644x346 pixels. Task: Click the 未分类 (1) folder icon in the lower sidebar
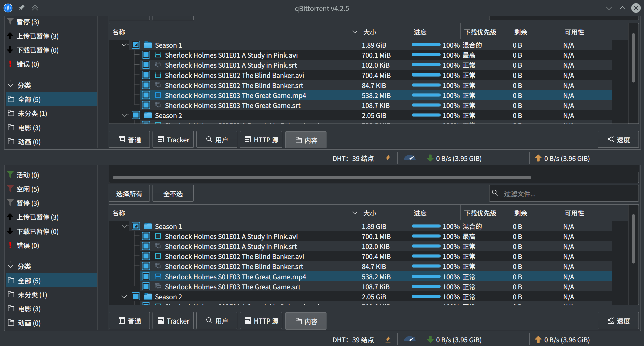[11, 294]
